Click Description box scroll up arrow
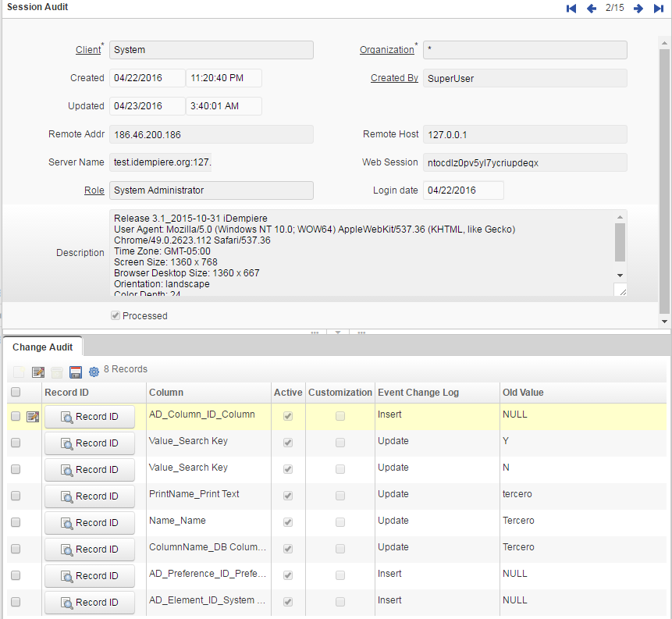 [620, 217]
